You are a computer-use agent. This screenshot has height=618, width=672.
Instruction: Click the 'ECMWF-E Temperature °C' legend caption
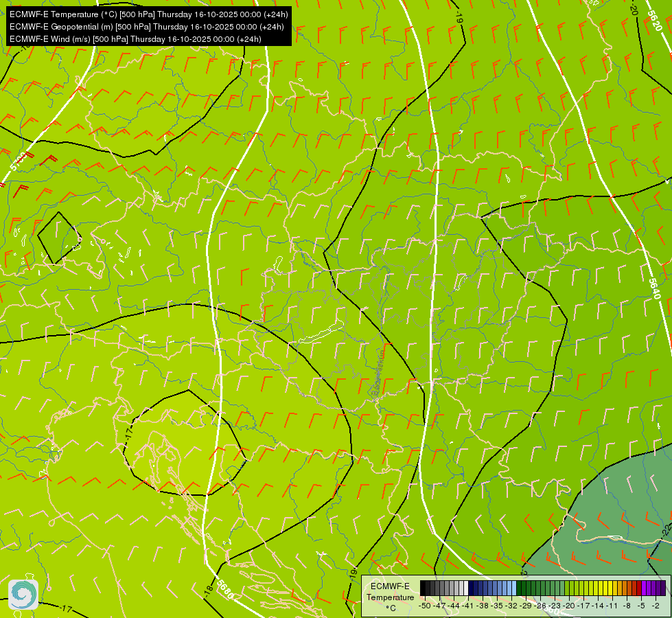[391, 597]
